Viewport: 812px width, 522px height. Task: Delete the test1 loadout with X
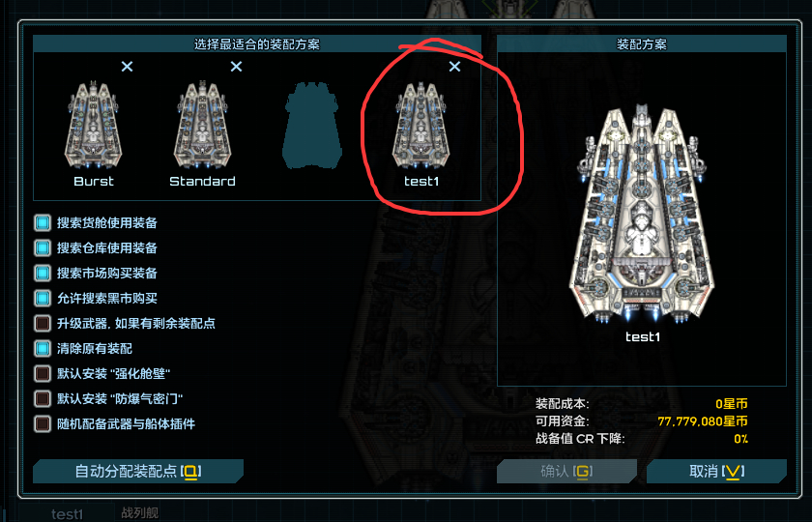tap(454, 67)
